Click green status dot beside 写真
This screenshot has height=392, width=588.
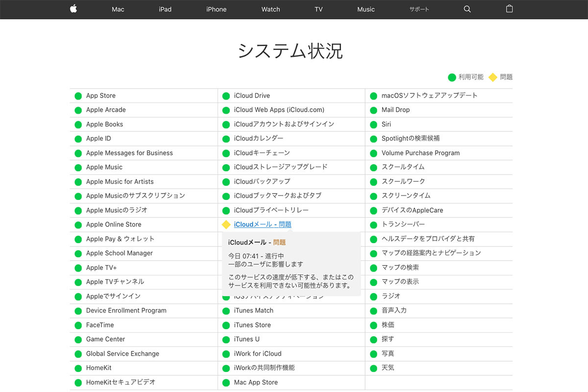373,354
